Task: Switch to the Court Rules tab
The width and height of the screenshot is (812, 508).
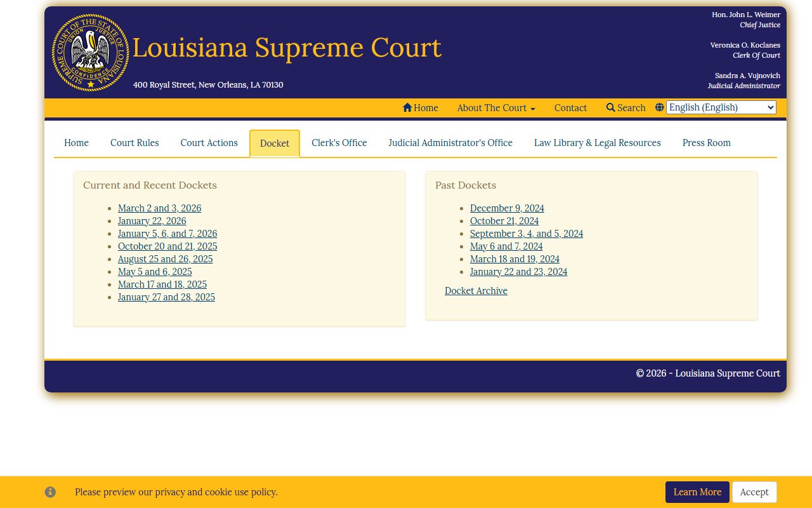Action: click(x=134, y=143)
